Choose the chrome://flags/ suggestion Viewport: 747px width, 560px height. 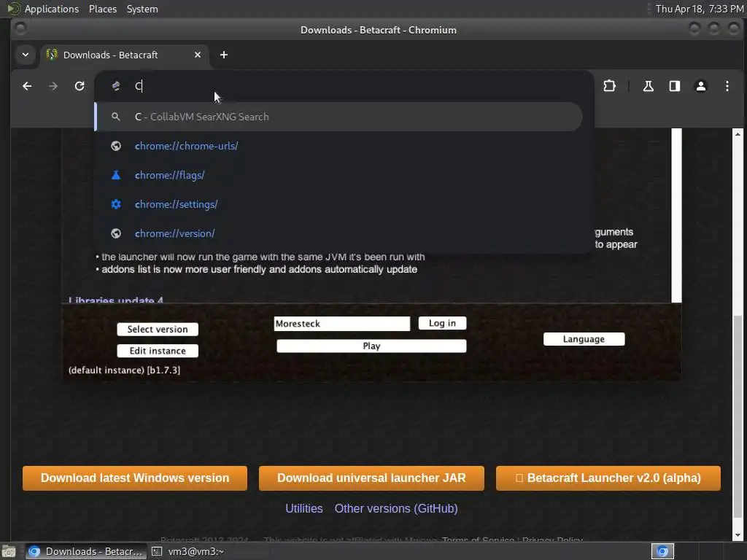tap(338, 175)
